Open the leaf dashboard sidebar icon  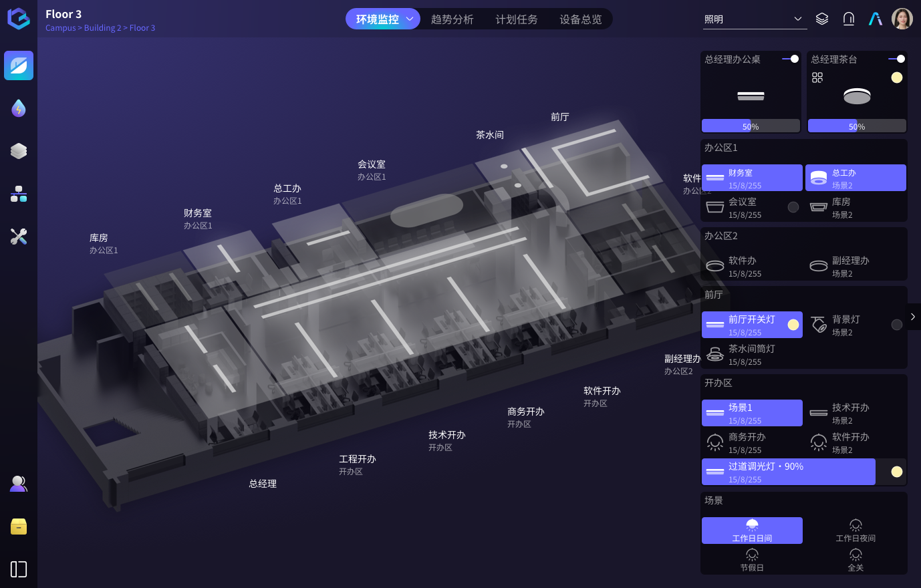pos(19,65)
